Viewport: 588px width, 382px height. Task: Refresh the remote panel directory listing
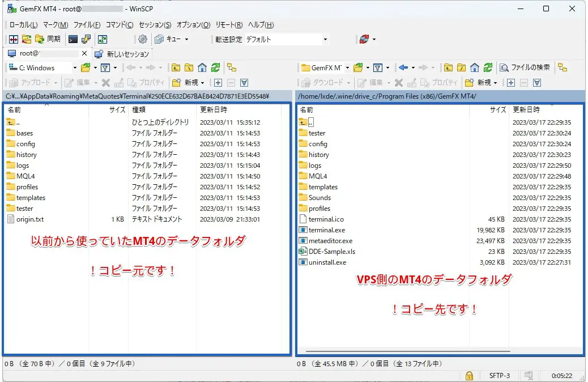488,67
